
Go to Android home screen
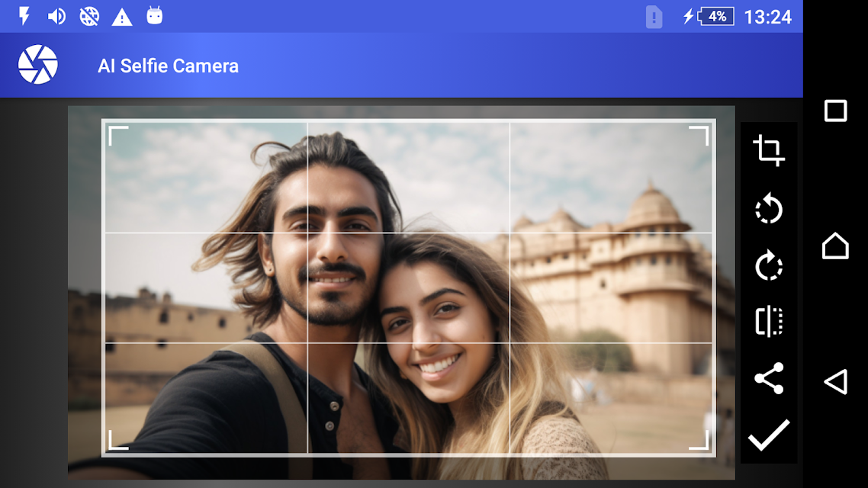[835, 246]
